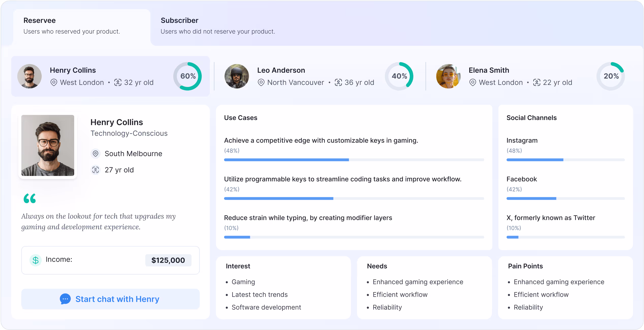Click Henry Collins' small avatar
644x330 pixels.
29,76
